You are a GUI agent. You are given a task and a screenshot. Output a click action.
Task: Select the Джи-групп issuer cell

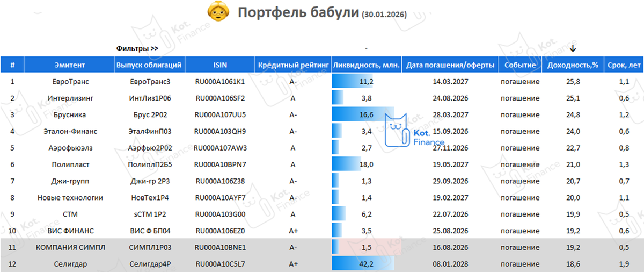click(70, 181)
